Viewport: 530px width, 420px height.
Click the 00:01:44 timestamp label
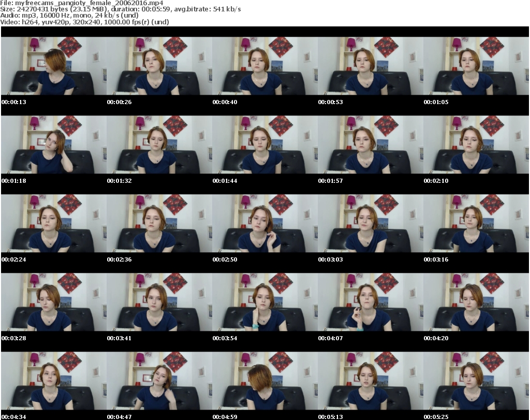225,181
